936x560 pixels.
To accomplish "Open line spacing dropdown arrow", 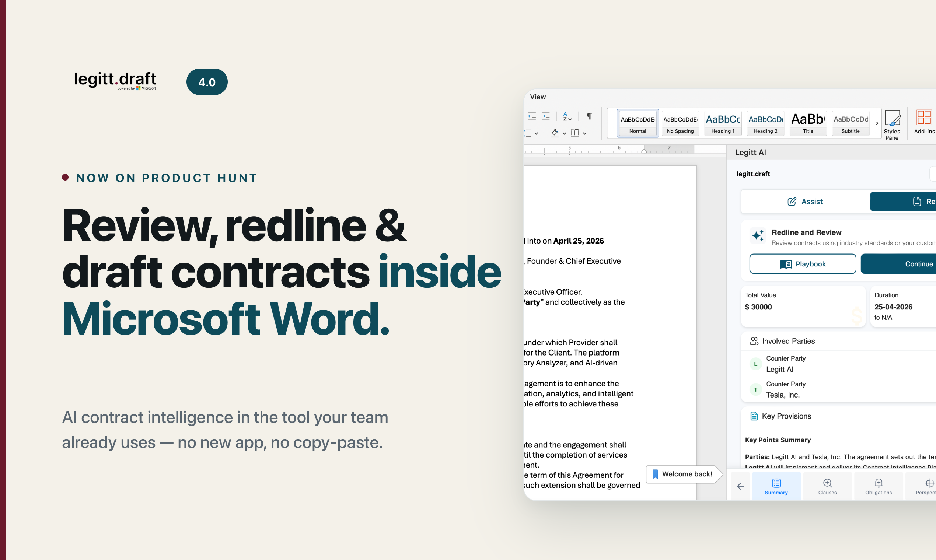I will 536,133.
